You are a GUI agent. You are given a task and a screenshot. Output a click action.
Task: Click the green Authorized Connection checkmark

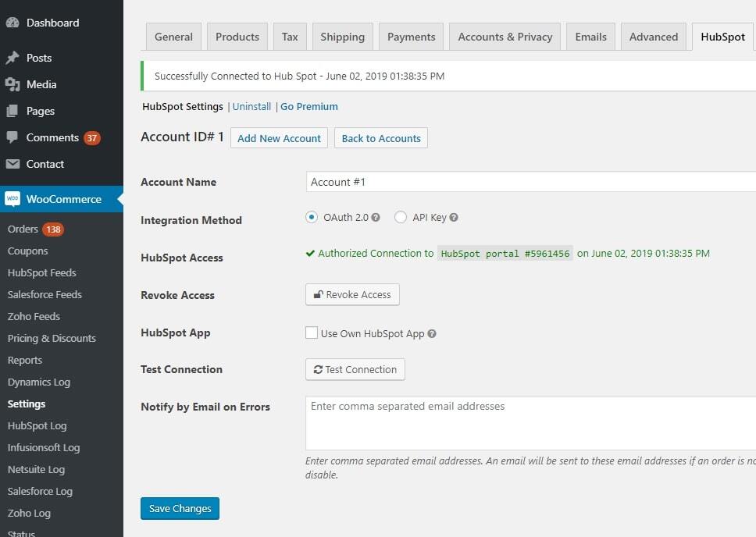[x=310, y=254]
